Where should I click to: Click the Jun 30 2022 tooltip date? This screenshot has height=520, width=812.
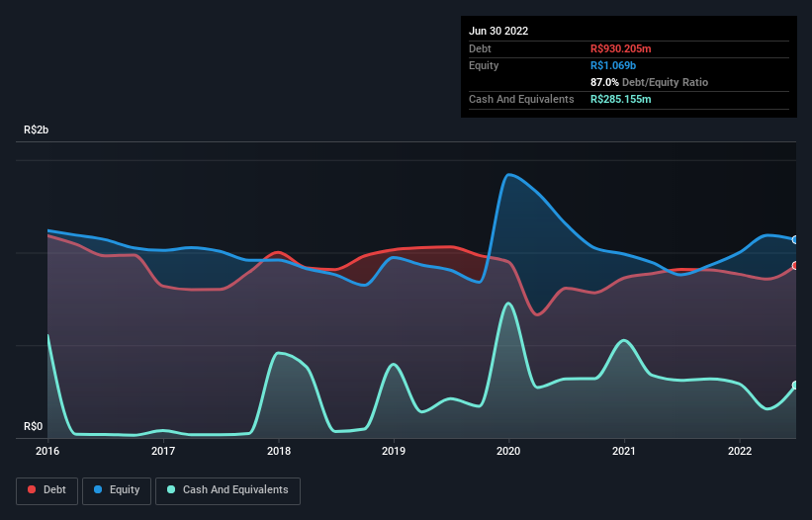click(498, 31)
